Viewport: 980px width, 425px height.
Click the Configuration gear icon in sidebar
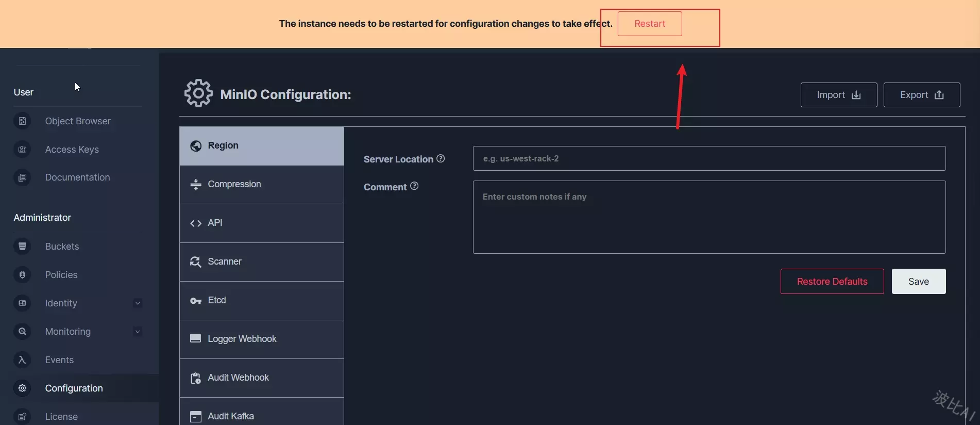22,388
